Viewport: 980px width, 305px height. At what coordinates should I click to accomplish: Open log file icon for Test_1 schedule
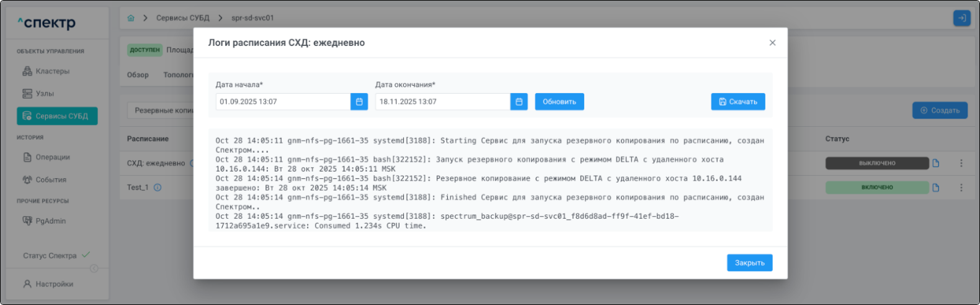click(x=936, y=188)
